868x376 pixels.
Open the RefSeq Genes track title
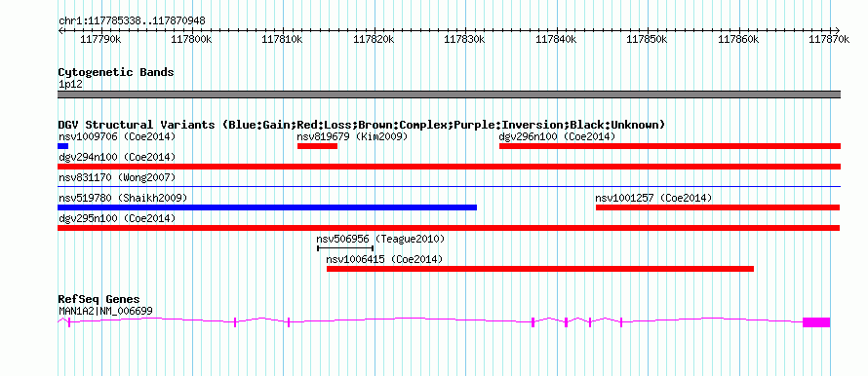point(99,300)
